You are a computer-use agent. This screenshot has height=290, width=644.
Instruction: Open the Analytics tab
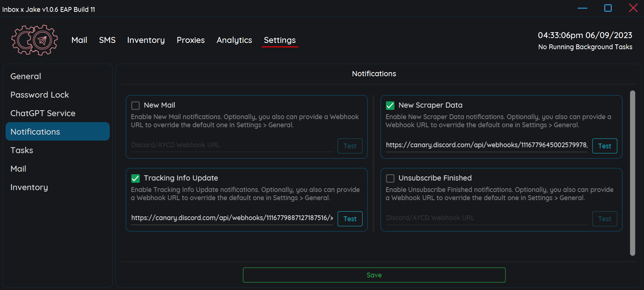234,40
